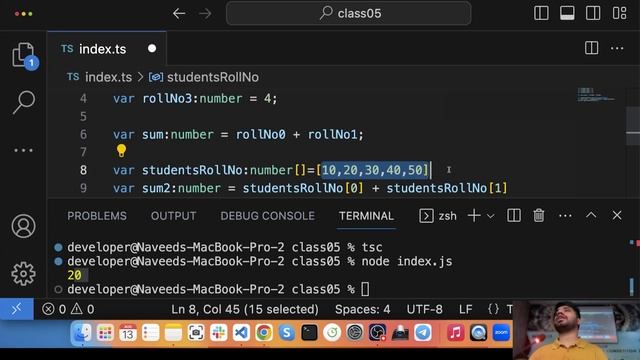Viewport: 640px width, 360px height.
Task: Go back with the left arrow
Action: click(179, 13)
